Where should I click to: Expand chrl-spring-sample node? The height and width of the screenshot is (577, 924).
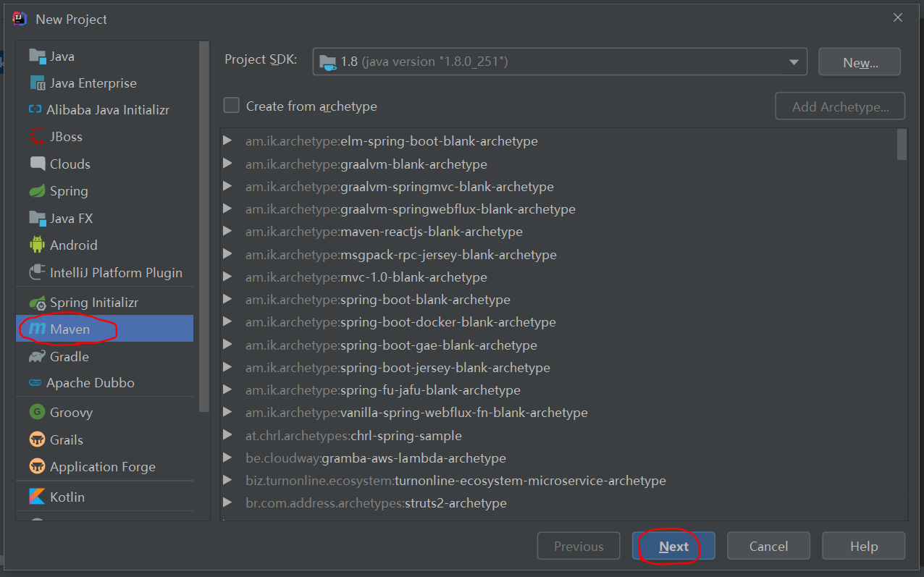click(227, 435)
